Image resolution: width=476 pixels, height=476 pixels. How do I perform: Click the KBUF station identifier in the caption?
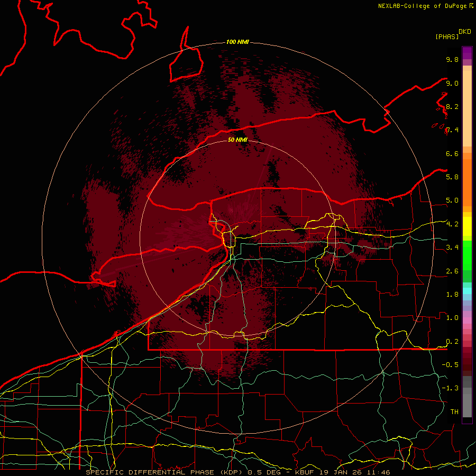304,472
